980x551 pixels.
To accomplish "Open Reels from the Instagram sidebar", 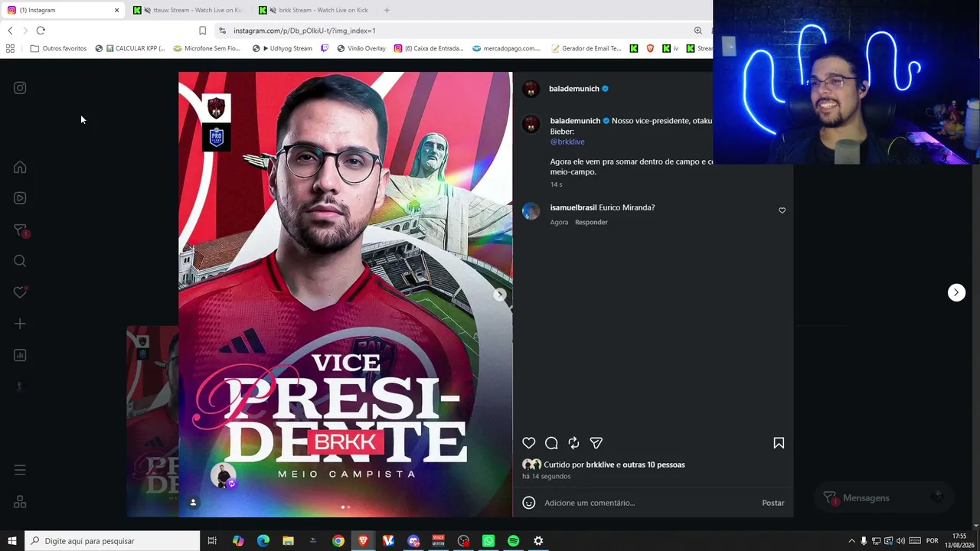I will click(x=20, y=198).
